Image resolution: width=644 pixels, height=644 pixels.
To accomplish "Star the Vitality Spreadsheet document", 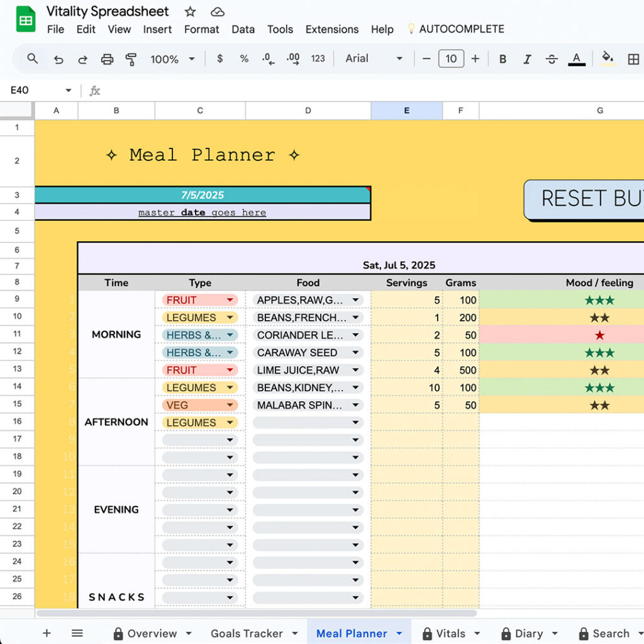I will 190,11.
